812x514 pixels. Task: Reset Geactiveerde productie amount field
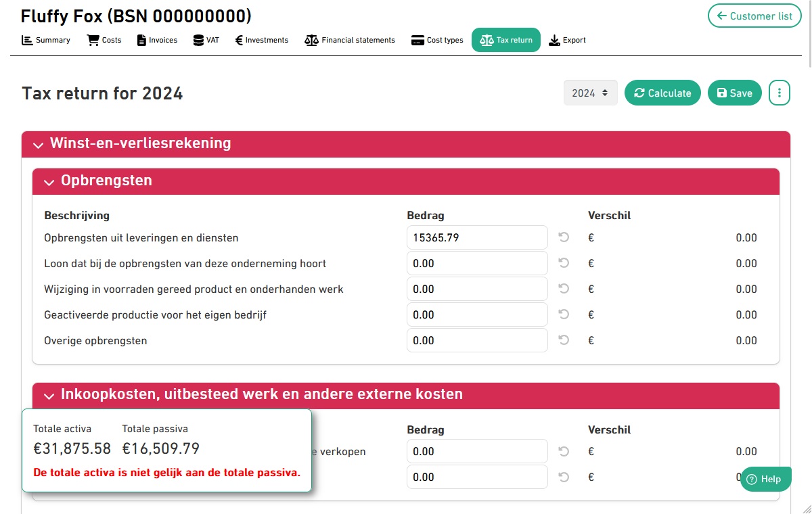(564, 314)
